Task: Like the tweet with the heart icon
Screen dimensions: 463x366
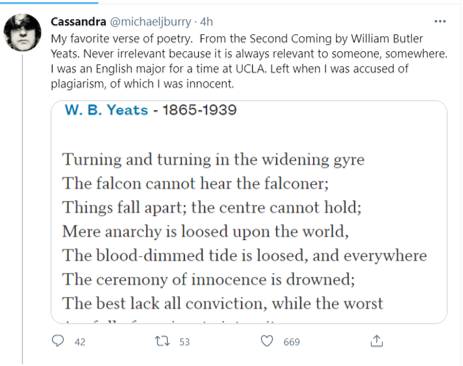Action: [x=267, y=341]
